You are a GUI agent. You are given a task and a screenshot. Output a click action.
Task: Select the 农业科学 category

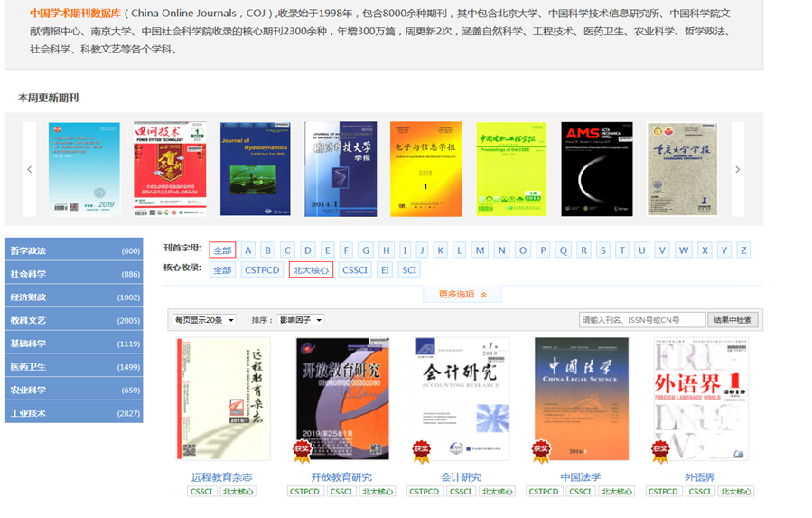click(x=73, y=390)
